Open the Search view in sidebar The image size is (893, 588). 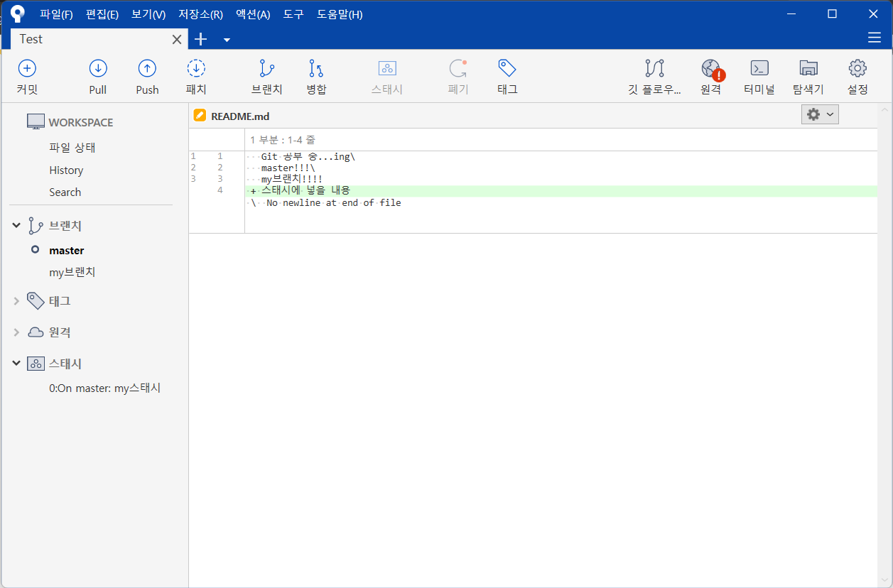pos(65,192)
